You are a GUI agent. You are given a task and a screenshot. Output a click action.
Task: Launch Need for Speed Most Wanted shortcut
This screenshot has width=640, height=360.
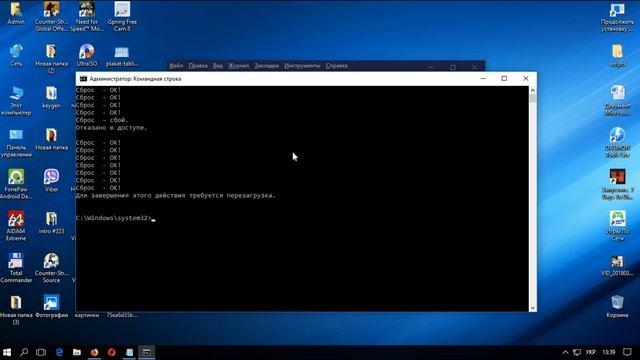click(x=87, y=16)
